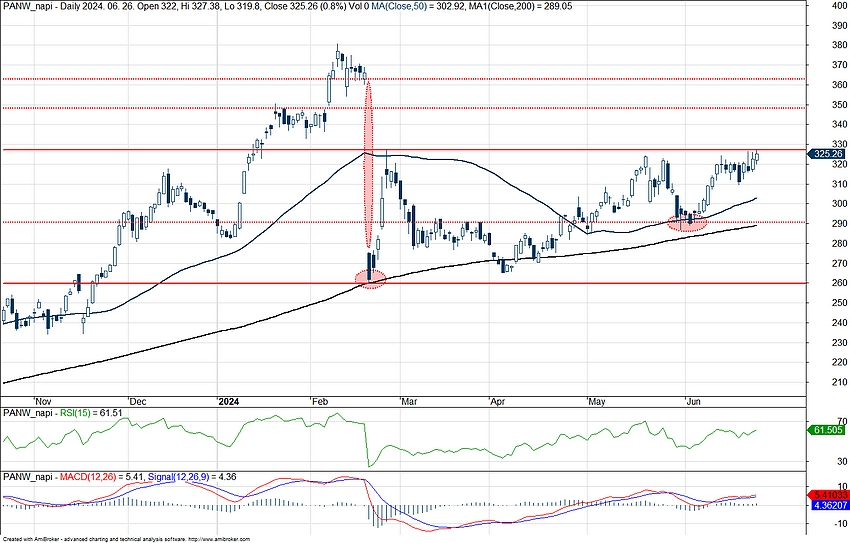Viewport: 850px width, 543px height.
Task: Click the 400 price axis label
Action: click(840, 5)
